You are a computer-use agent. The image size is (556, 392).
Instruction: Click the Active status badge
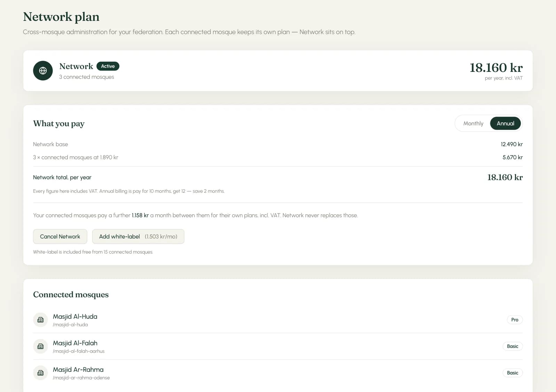(x=108, y=66)
